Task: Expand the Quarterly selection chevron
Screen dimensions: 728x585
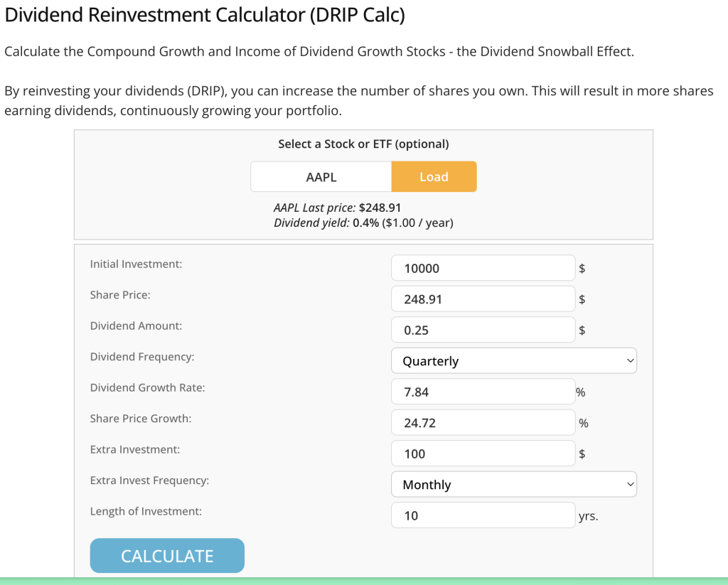Action: pyautogui.click(x=630, y=360)
